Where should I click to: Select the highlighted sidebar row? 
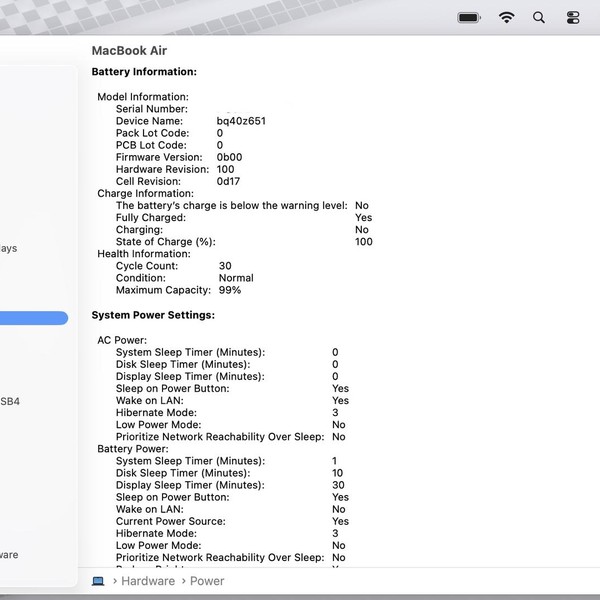point(34,318)
